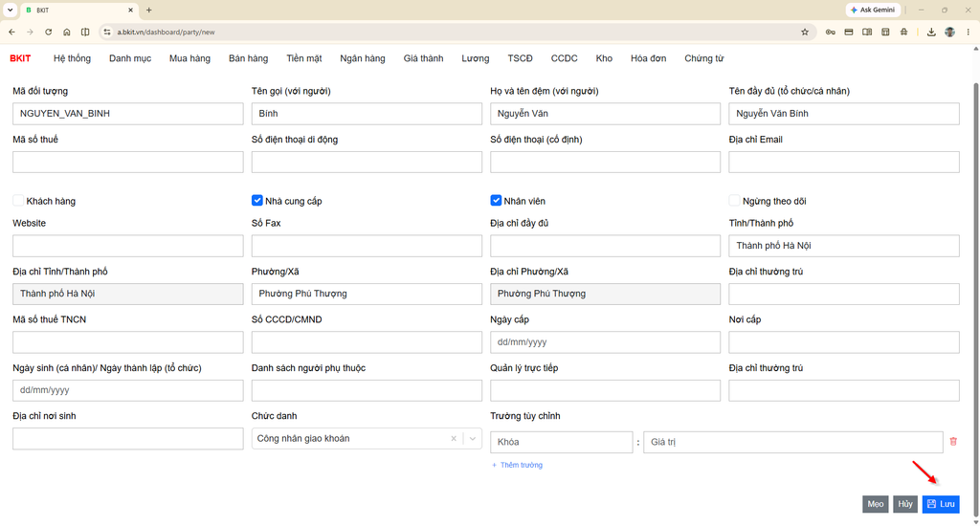Open the Mua hàng menu
Screen dimensions: 980x526
190,58
